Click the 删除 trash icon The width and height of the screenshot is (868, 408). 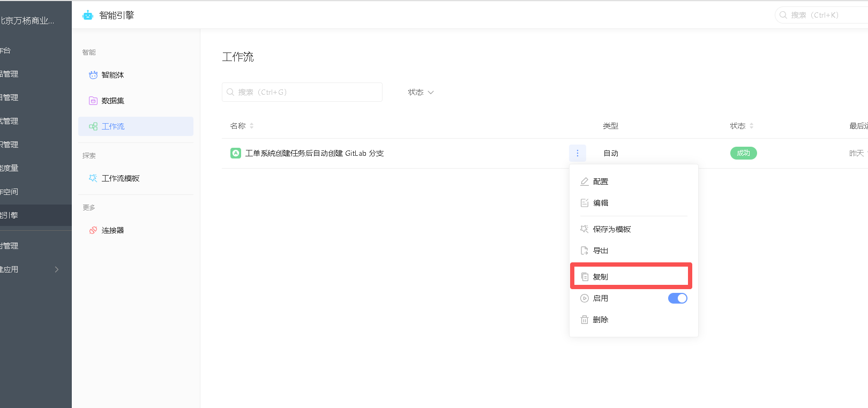pos(585,320)
